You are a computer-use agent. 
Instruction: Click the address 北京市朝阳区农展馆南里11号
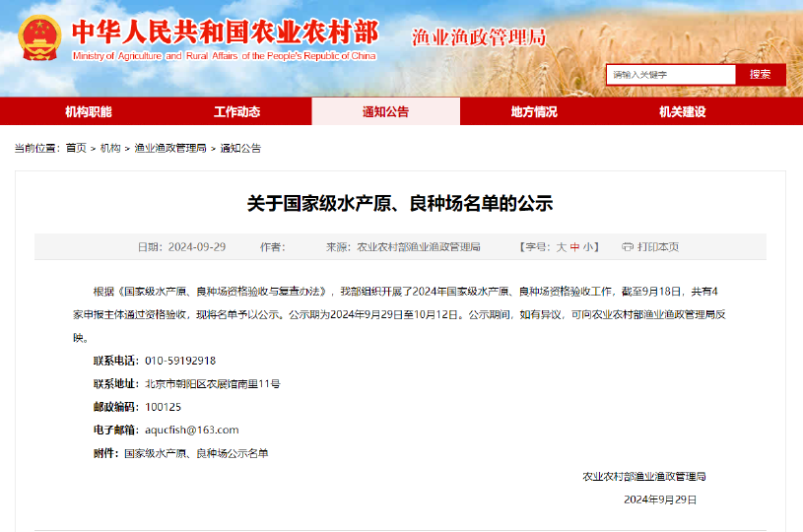tap(213, 383)
